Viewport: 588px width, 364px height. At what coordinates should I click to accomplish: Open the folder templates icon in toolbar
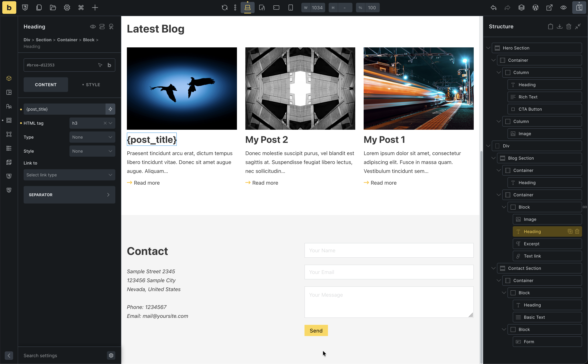(x=53, y=8)
